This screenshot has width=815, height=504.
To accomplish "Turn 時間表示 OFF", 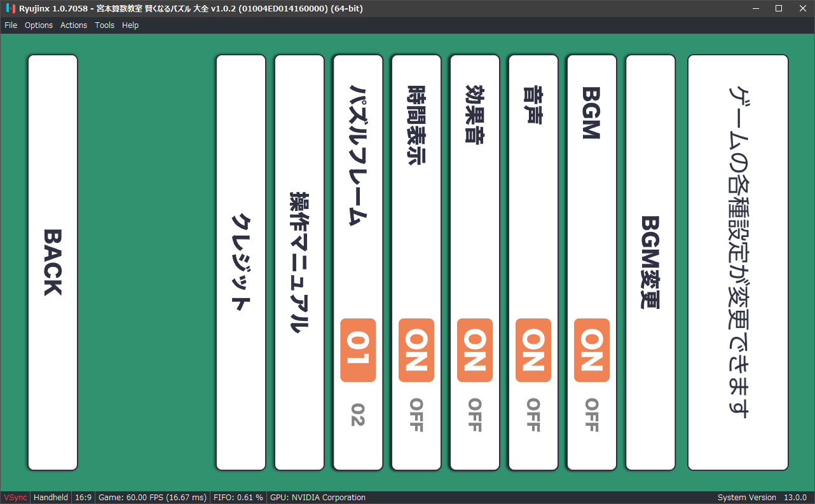I will pos(416,415).
